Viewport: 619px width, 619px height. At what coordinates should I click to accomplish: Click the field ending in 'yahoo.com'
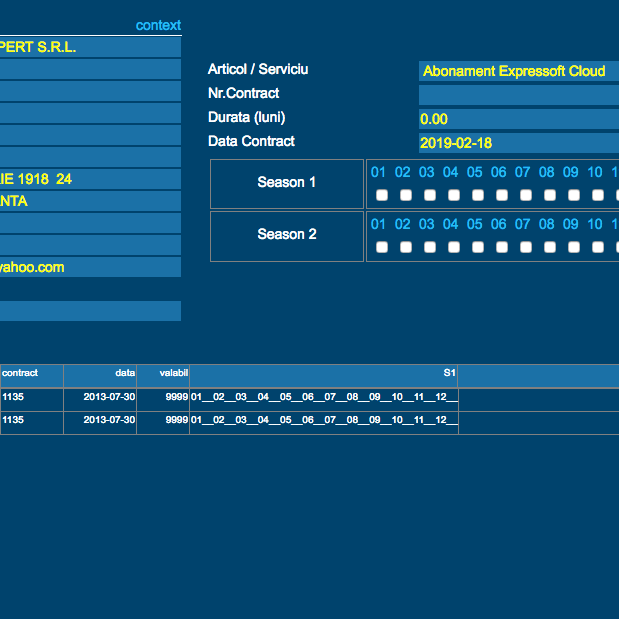coord(90,267)
